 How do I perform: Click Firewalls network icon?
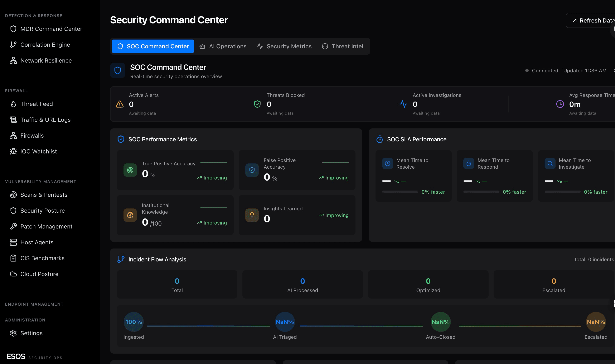tap(13, 136)
